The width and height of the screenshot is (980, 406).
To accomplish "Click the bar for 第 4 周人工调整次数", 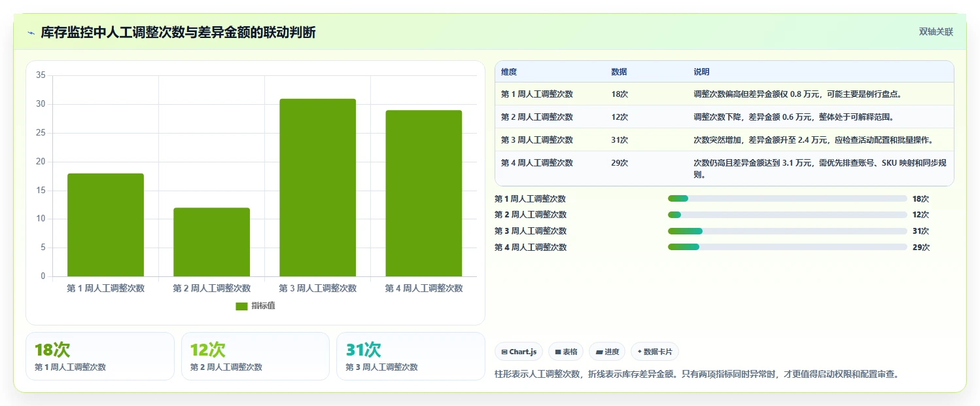I will (423, 193).
